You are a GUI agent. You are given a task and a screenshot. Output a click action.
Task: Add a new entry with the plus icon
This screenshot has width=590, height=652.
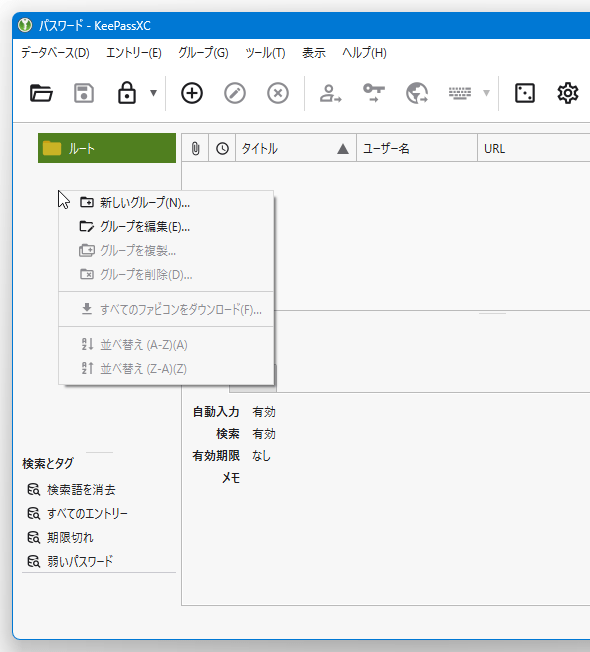pyautogui.click(x=192, y=93)
